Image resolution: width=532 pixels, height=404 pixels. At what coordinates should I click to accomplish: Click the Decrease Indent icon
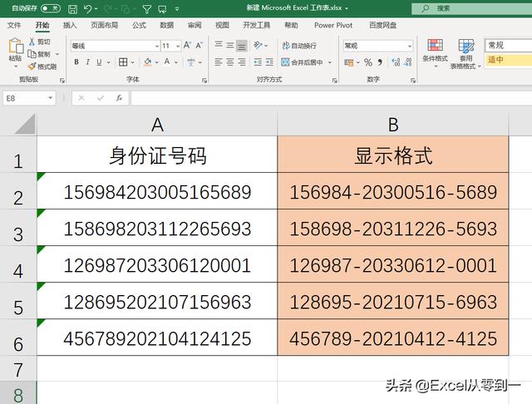point(258,62)
